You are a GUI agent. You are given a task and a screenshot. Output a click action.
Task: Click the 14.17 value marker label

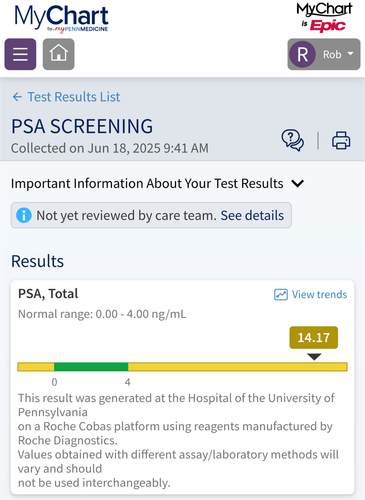pyautogui.click(x=314, y=338)
